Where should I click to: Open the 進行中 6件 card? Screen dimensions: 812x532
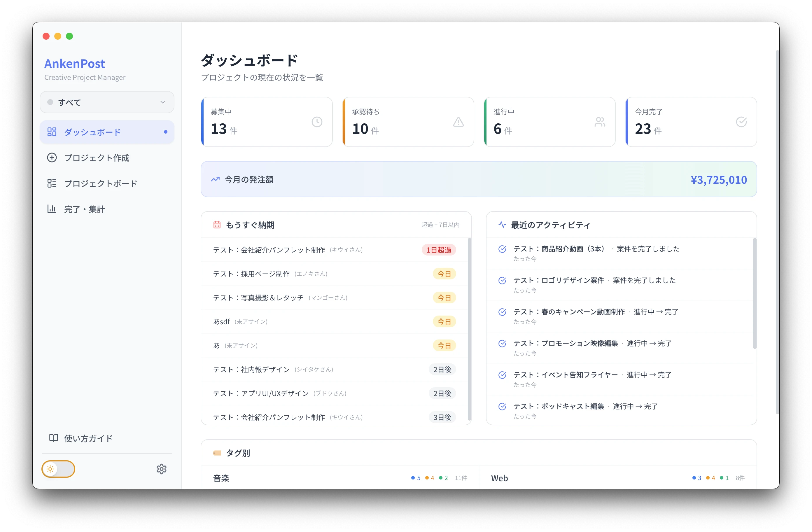[x=549, y=122]
